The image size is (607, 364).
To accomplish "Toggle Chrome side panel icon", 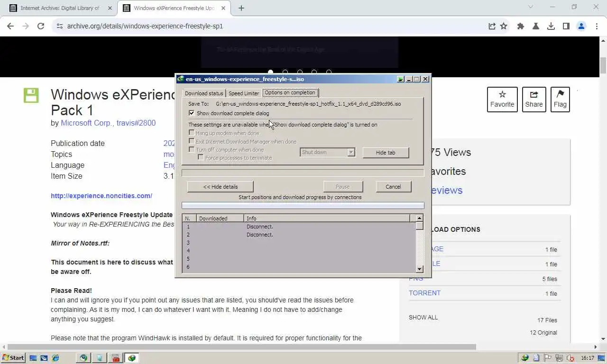I will point(566,26).
